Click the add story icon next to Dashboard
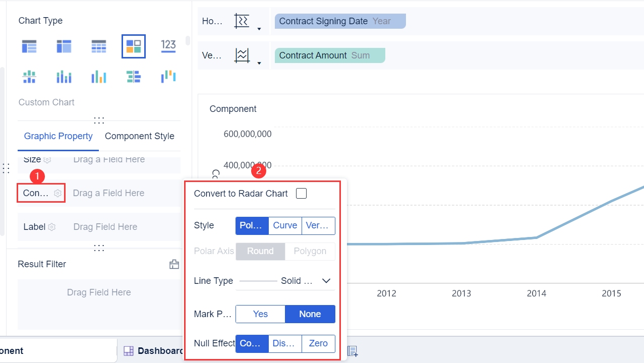Screen dimensions: 644x363 click(x=353, y=351)
